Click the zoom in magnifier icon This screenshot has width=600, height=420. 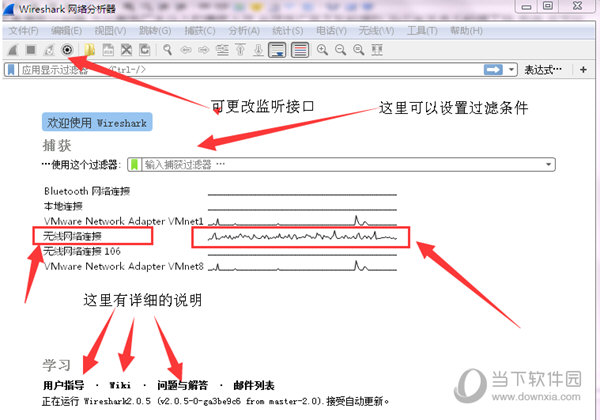click(322, 50)
